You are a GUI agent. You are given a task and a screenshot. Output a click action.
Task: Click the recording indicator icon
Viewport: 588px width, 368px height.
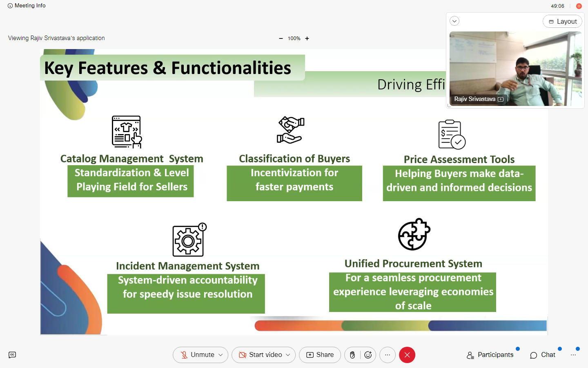579,6
